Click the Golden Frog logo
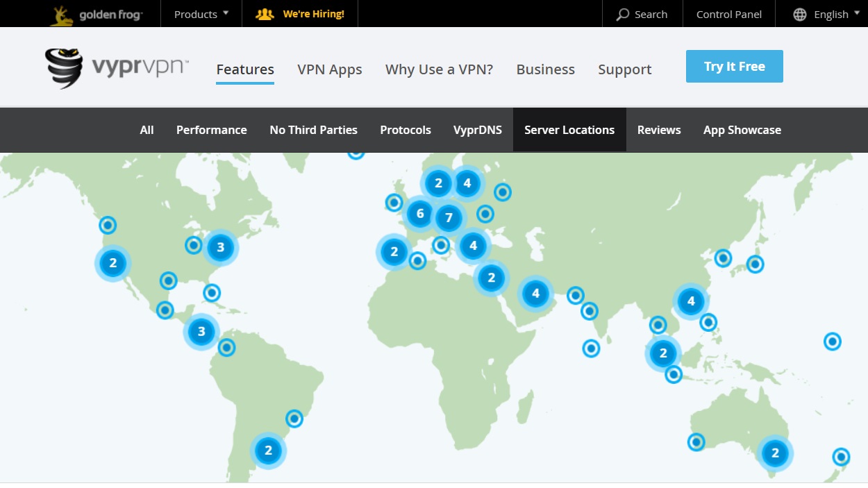The height and width of the screenshot is (488, 868). point(96,14)
